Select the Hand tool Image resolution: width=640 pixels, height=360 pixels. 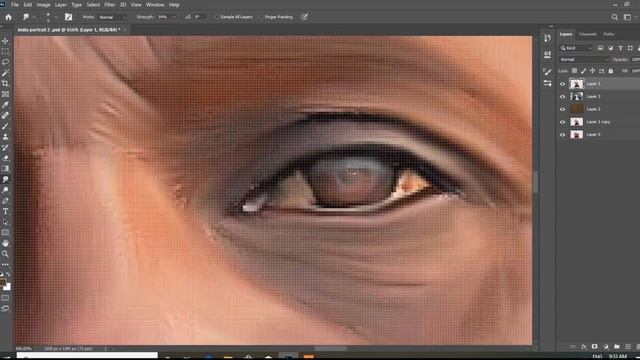pos(5,243)
